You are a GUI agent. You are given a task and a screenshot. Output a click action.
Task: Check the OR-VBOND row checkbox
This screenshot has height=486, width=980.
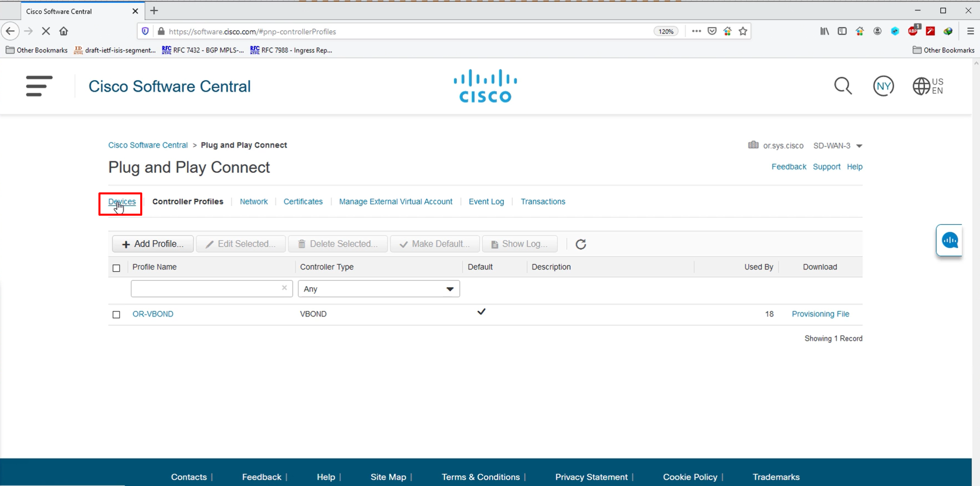tap(116, 314)
